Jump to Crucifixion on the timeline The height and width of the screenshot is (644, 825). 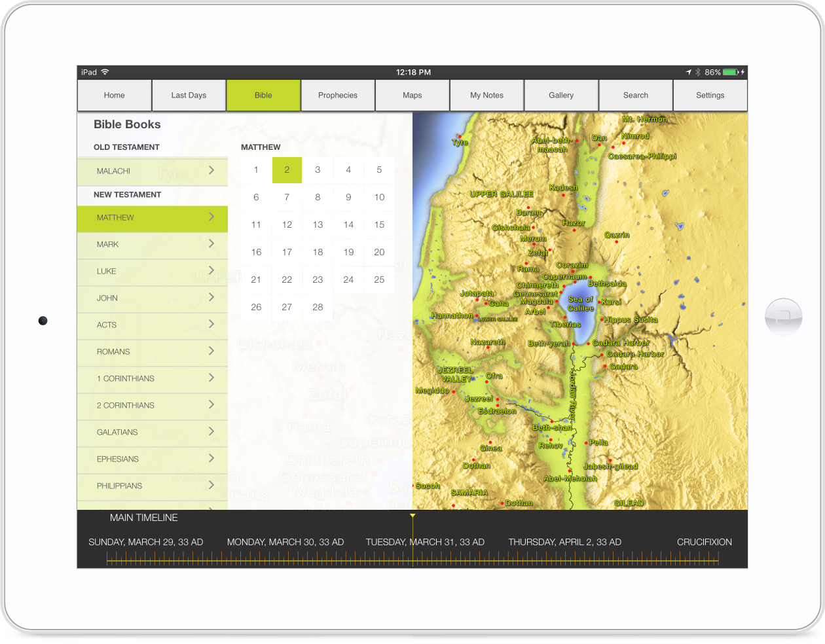point(704,542)
